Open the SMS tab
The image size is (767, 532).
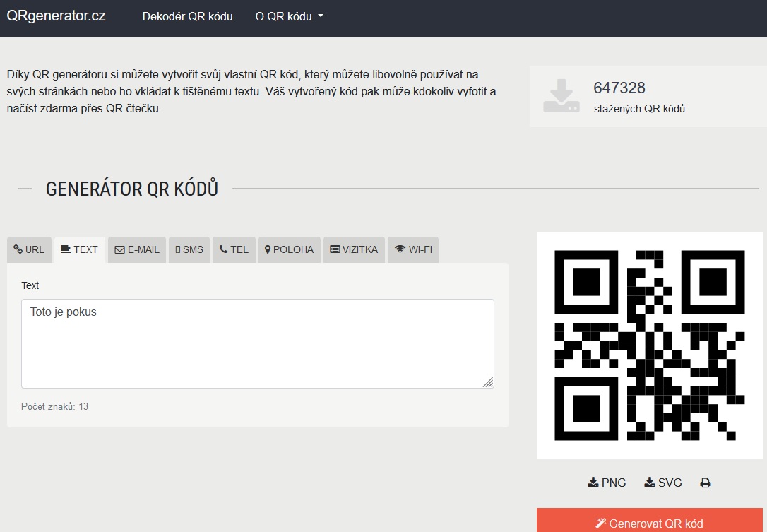pos(189,249)
